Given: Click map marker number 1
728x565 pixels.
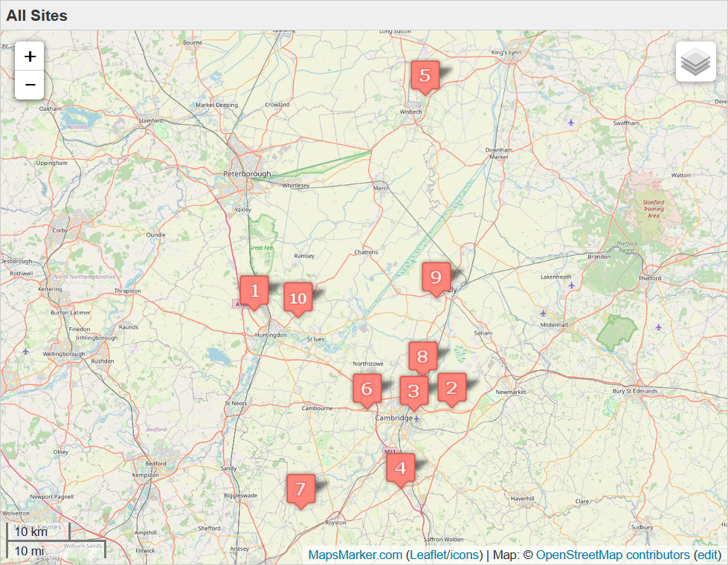Looking at the screenshot, I should click(254, 292).
